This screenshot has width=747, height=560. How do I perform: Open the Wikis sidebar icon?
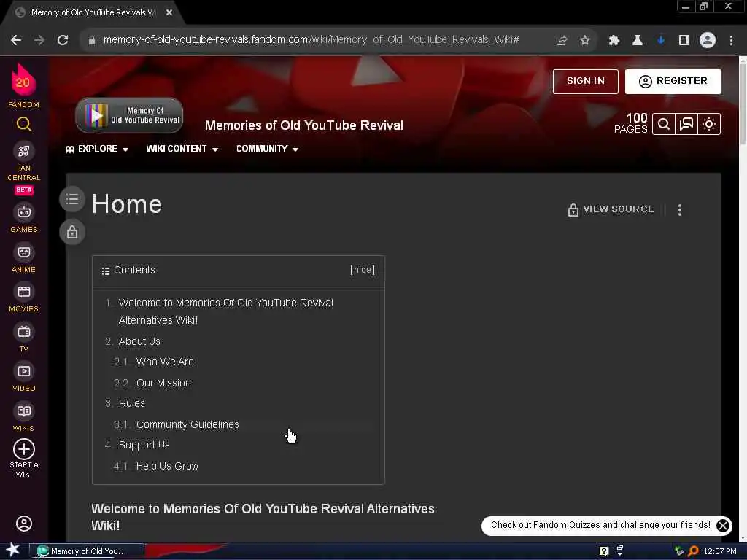click(24, 411)
